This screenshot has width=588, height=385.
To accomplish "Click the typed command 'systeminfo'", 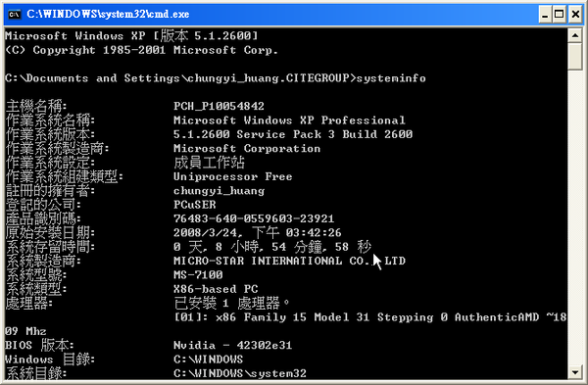I will 391,78.
